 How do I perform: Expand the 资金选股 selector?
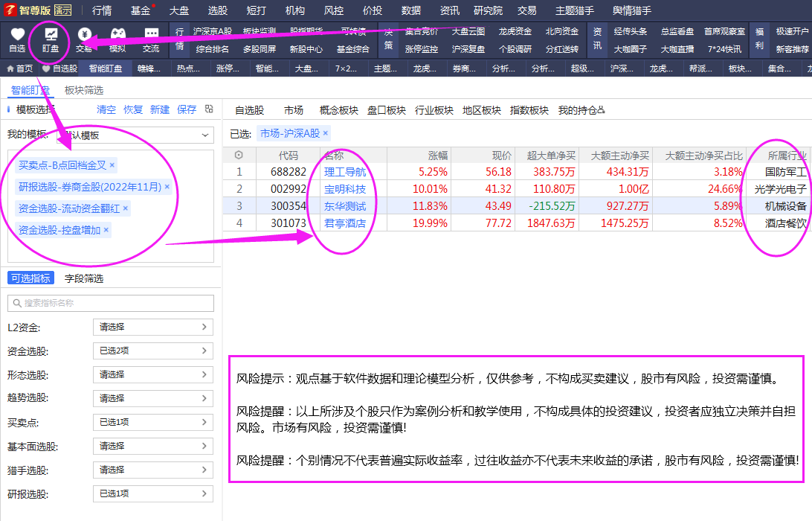click(x=153, y=351)
